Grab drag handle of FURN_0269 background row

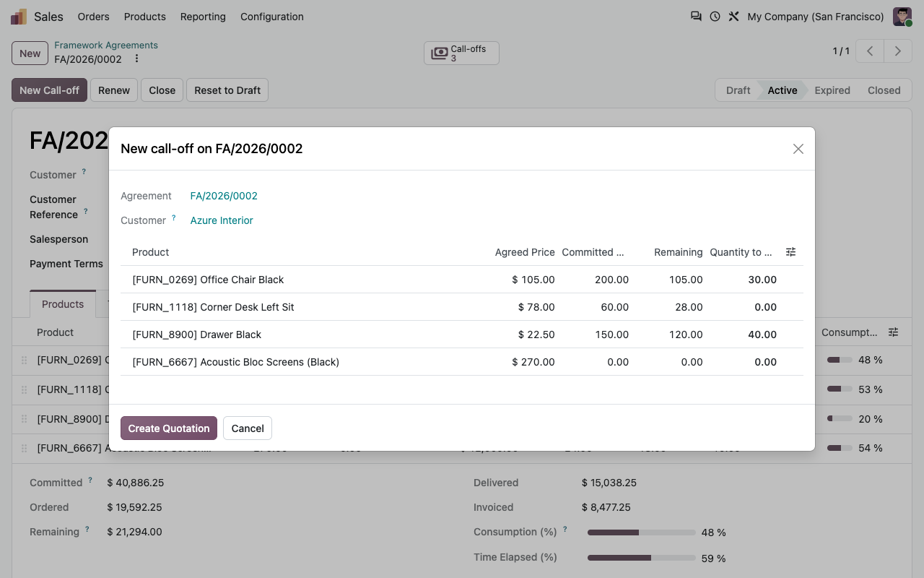click(24, 360)
